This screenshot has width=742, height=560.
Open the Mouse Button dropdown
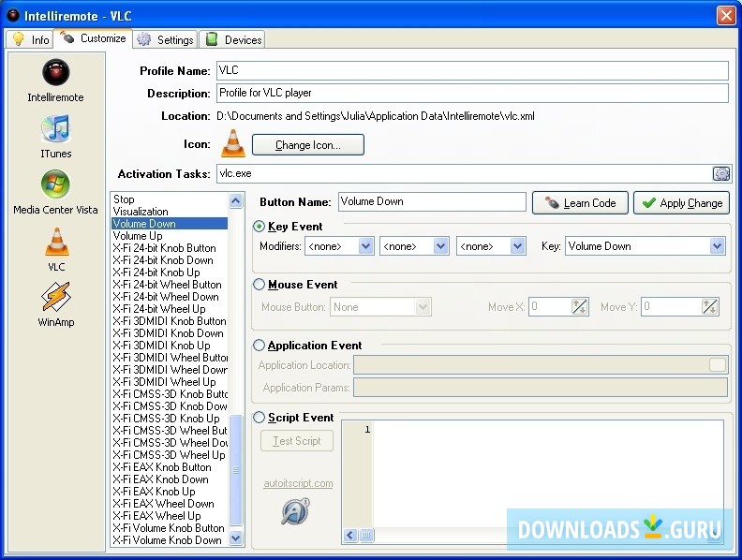(x=380, y=307)
